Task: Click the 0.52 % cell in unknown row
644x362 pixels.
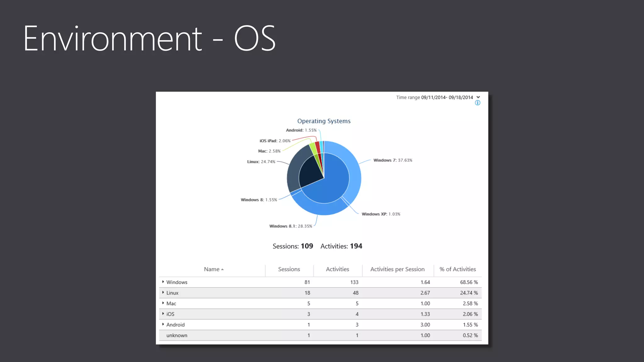Action: (470, 335)
